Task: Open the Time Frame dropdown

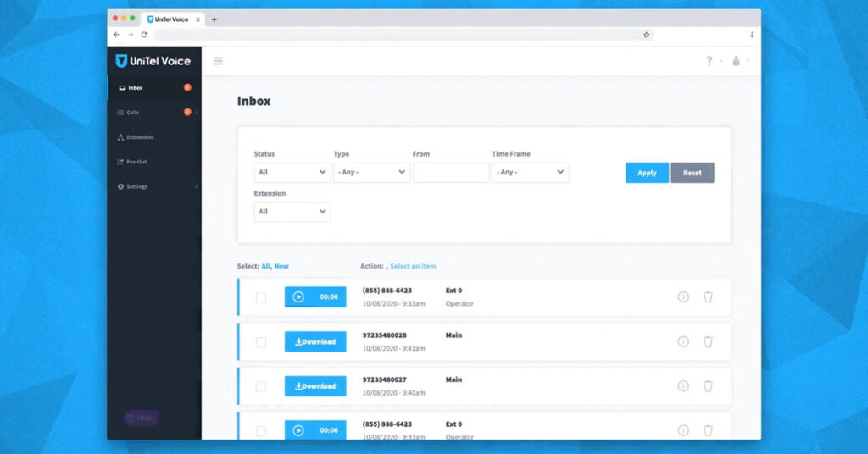Action: [x=531, y=172]
